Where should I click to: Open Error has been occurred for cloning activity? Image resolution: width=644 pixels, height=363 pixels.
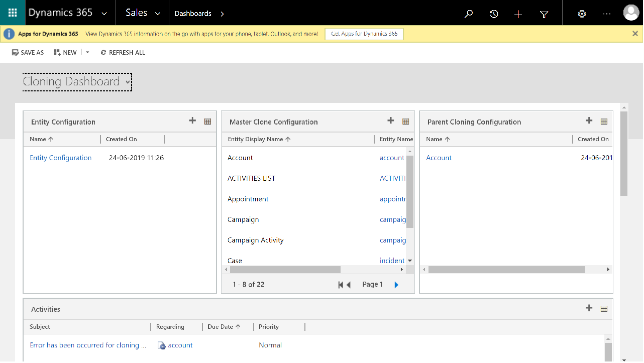88,345
